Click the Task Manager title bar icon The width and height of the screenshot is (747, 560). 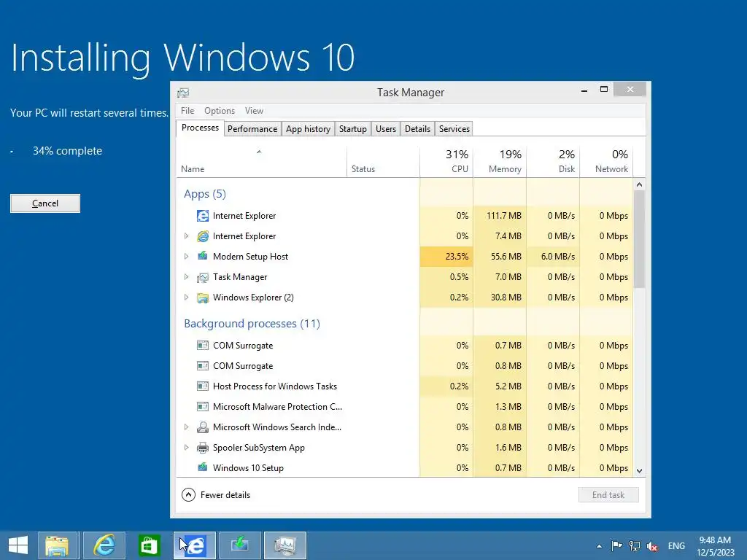tap(183, 93)
